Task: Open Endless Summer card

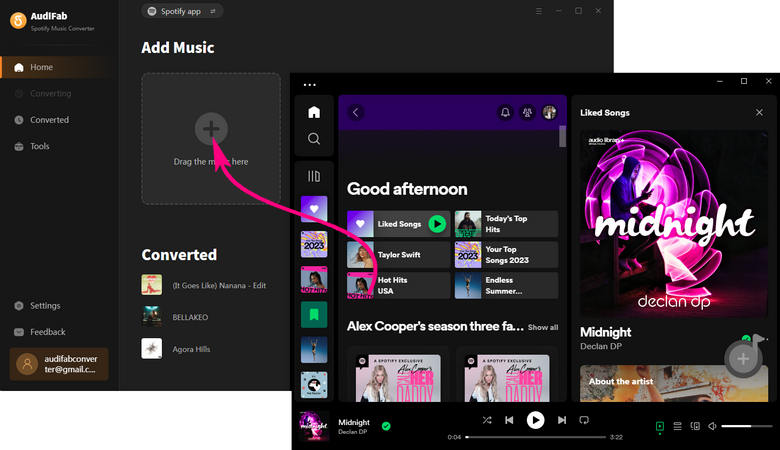Action: click(x=506, y=285)
